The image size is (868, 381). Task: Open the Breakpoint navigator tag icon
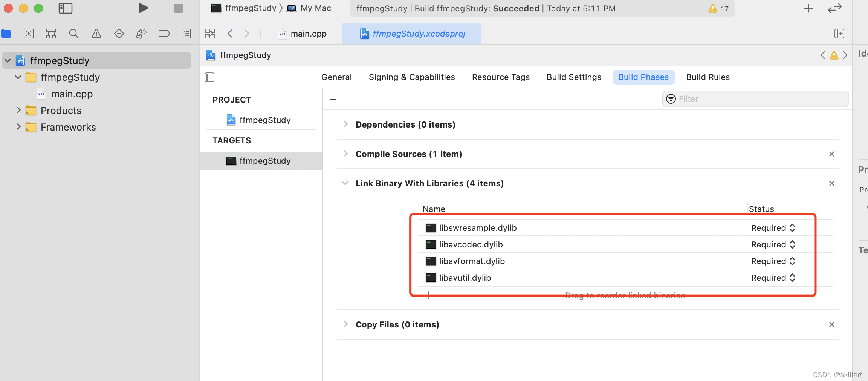[164, 34]
